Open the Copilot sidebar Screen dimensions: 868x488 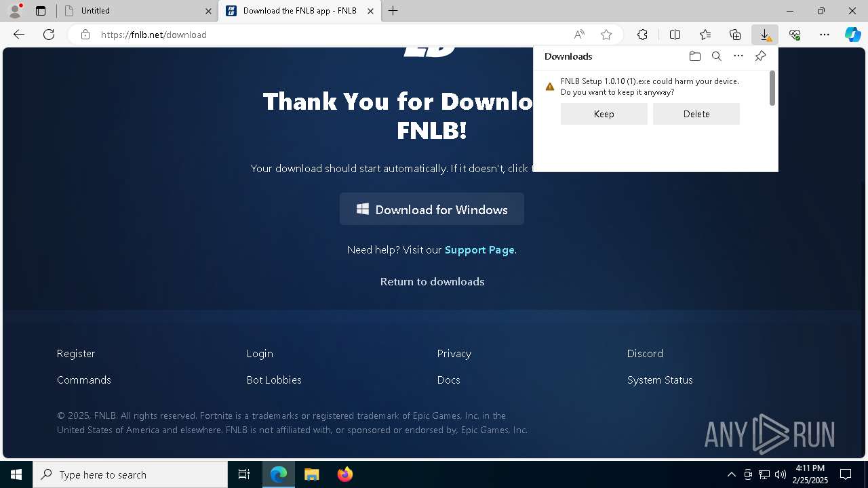point(852,35)
